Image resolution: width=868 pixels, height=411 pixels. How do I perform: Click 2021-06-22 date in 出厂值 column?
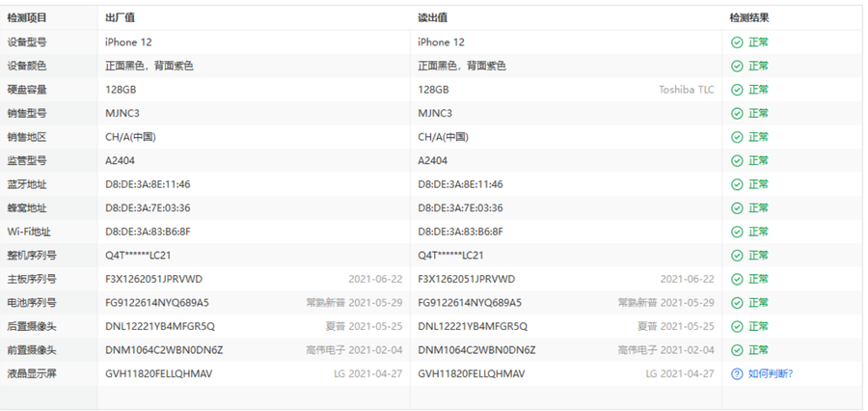pos(375,279)
